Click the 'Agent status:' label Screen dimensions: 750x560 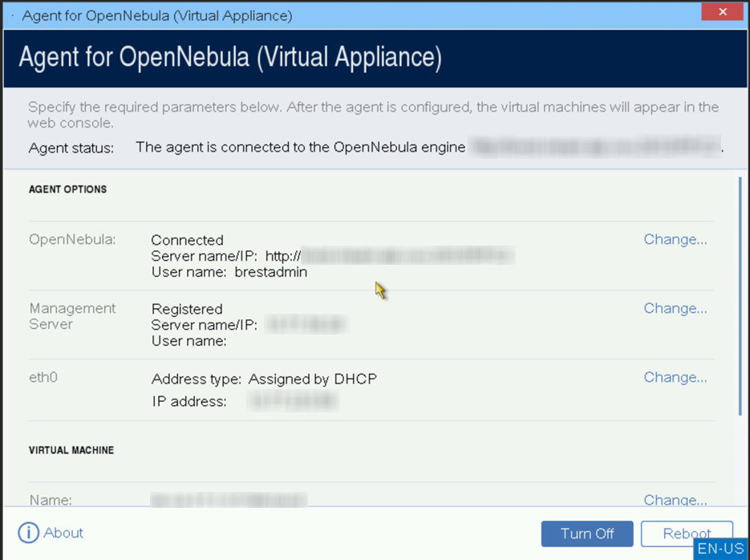pyautogui.click(x=71, y=148)
